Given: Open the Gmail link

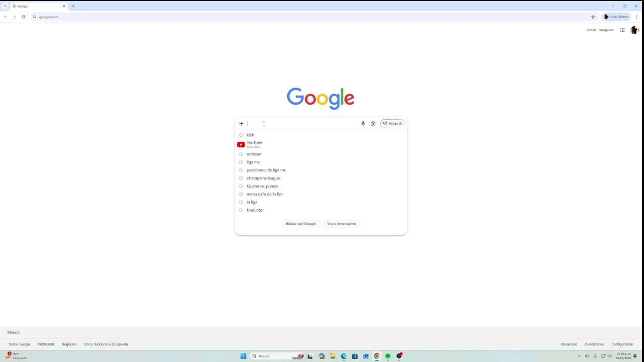Looking at the screenshot, I should (x=591, y=30).
